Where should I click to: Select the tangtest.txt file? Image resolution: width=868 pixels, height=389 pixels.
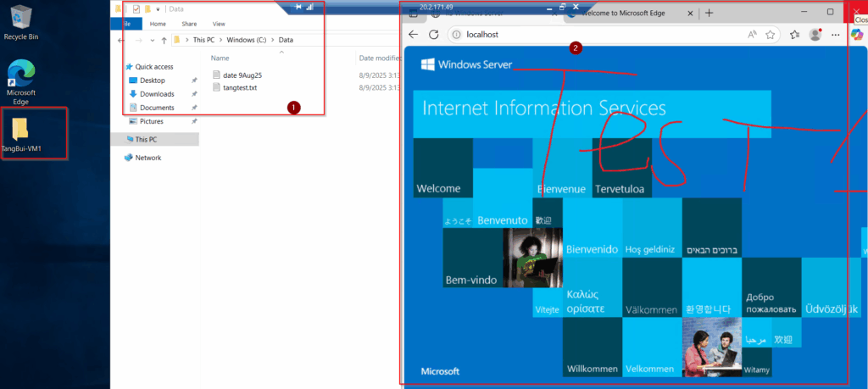(x=235, y=87)
